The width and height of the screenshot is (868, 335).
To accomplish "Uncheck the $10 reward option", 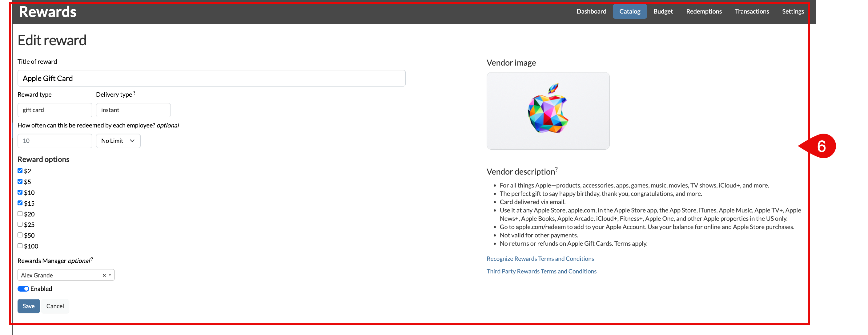I will click(20, 192).
